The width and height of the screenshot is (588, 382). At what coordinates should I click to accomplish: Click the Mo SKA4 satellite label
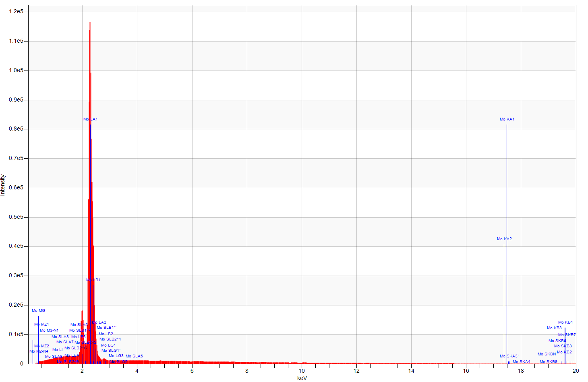pyautogui.click(x=521, y=362)
